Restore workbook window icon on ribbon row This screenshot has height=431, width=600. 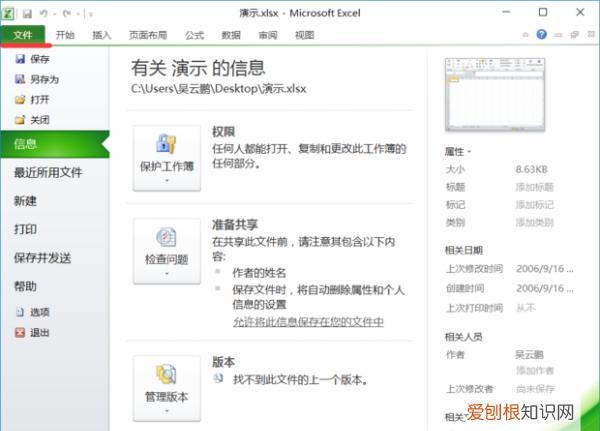click(575, 35)
